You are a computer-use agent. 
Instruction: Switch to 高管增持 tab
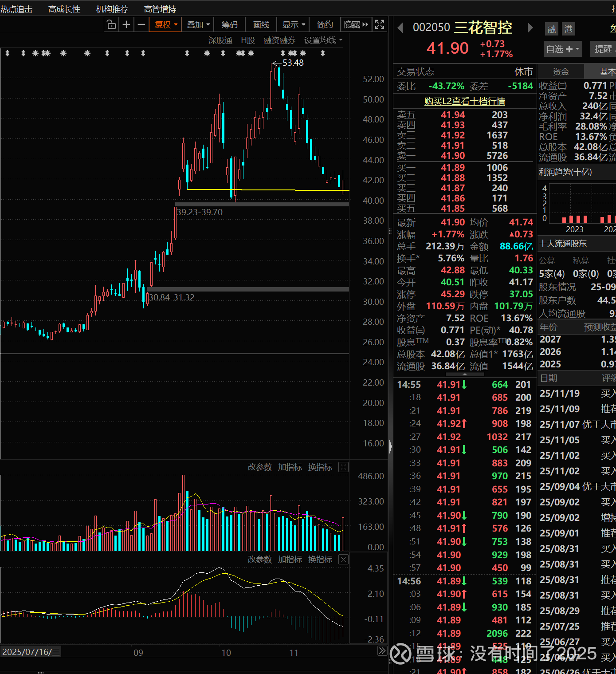click(x=160, y=9)
